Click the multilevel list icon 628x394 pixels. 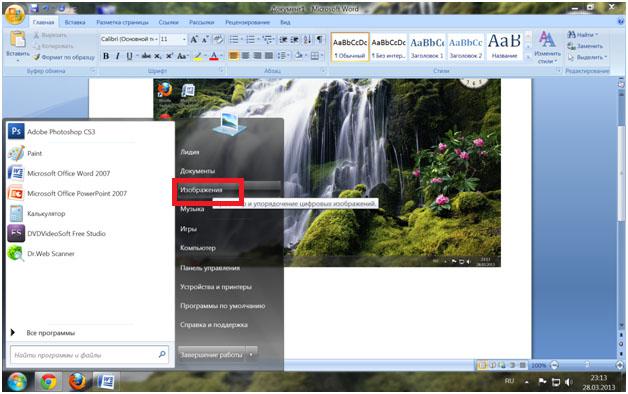point(268,39)
